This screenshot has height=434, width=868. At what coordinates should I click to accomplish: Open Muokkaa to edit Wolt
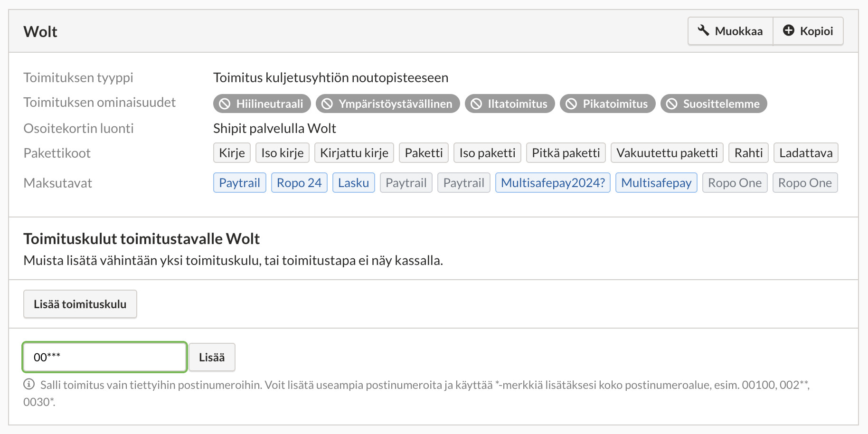point(730,31)
